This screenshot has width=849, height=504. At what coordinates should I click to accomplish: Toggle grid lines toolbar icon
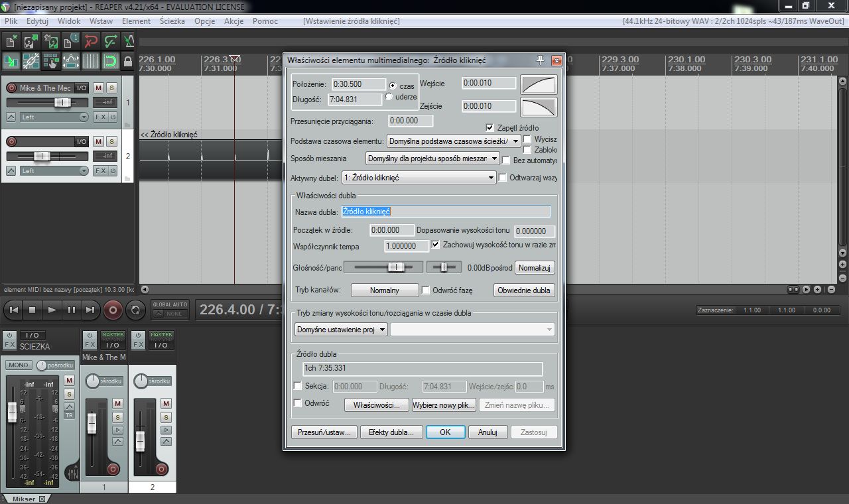tap(90, 61)
